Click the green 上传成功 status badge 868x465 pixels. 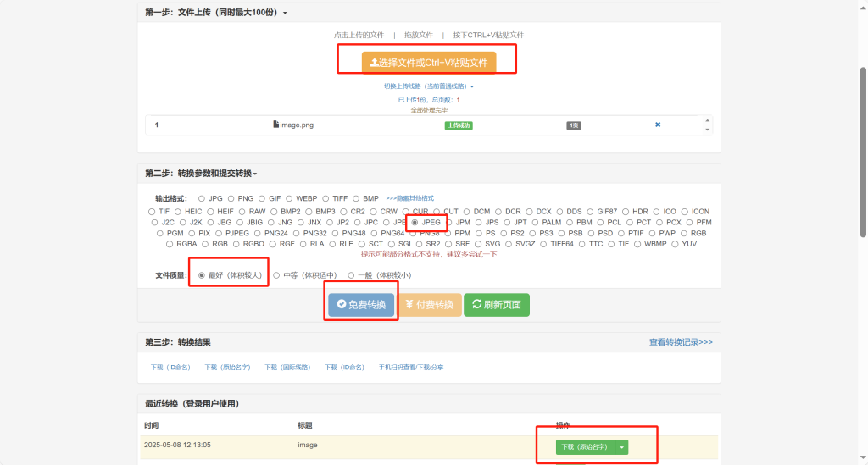[458, 125]
